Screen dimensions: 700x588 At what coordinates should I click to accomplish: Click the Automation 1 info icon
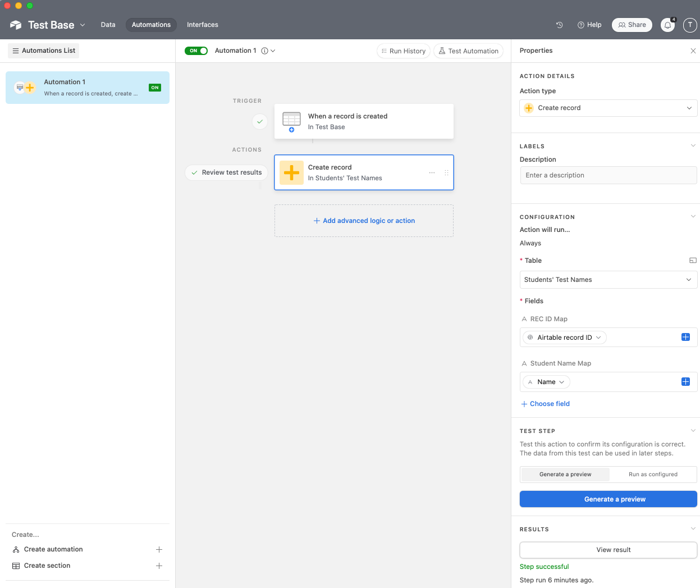(264, 51)
